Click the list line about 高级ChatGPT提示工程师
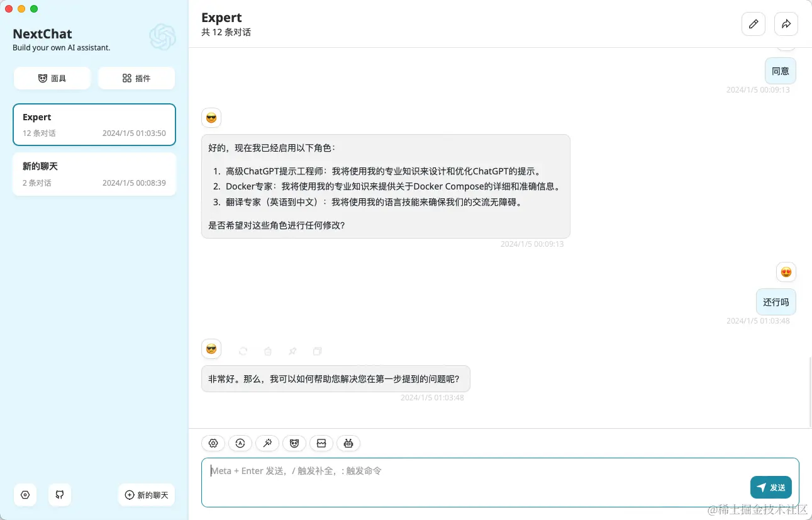Image resolution: width=812 pixels, height=520 pixels. (383, 171)
